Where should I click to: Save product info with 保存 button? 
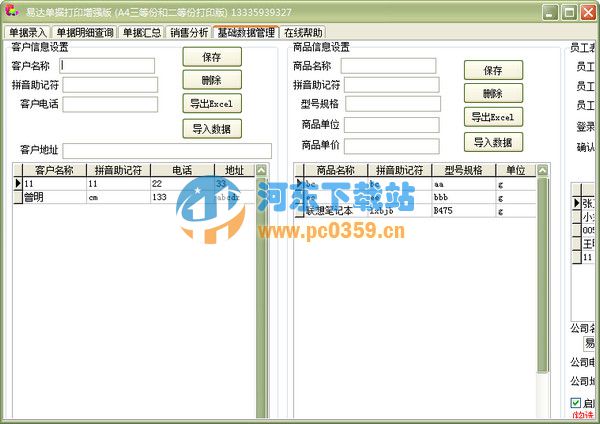click(x=493, y=70)
